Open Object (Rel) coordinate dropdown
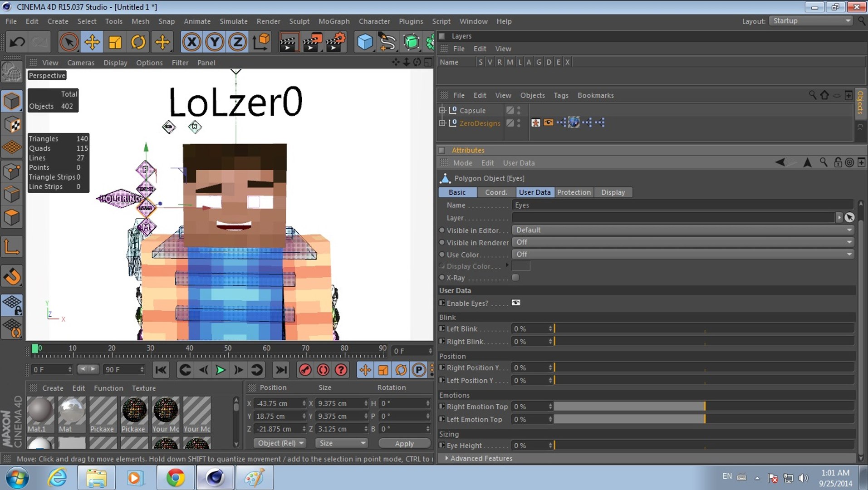868x490 pixels. click(x=280, y=443)
